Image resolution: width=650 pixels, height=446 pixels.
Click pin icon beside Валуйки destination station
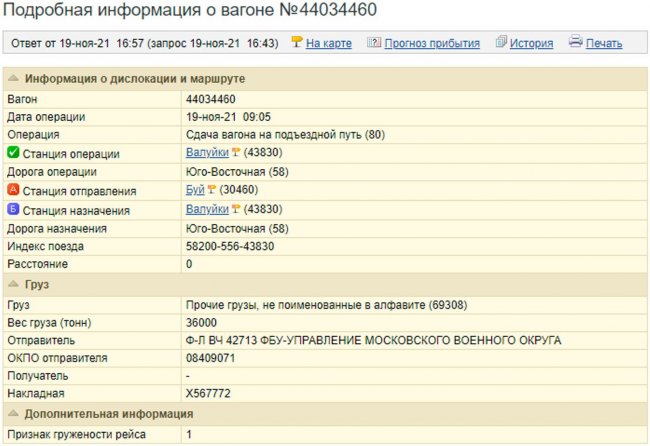click(x=237, y=209)
